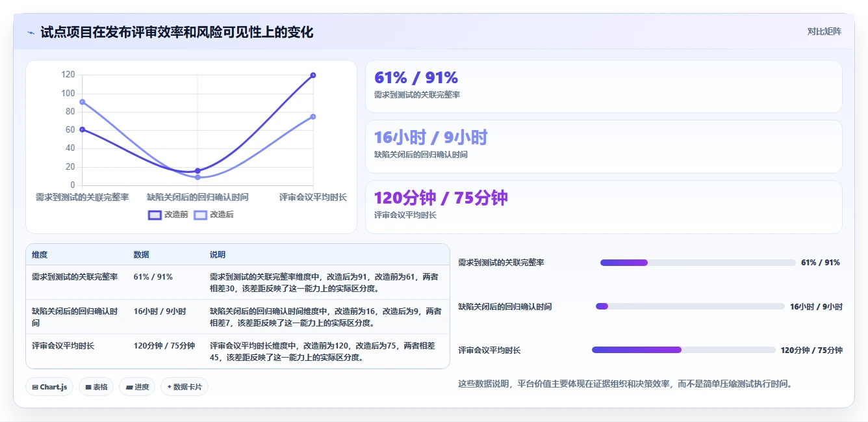Click the y-axis value 120

pyautogui.click(x=68, y=75)
